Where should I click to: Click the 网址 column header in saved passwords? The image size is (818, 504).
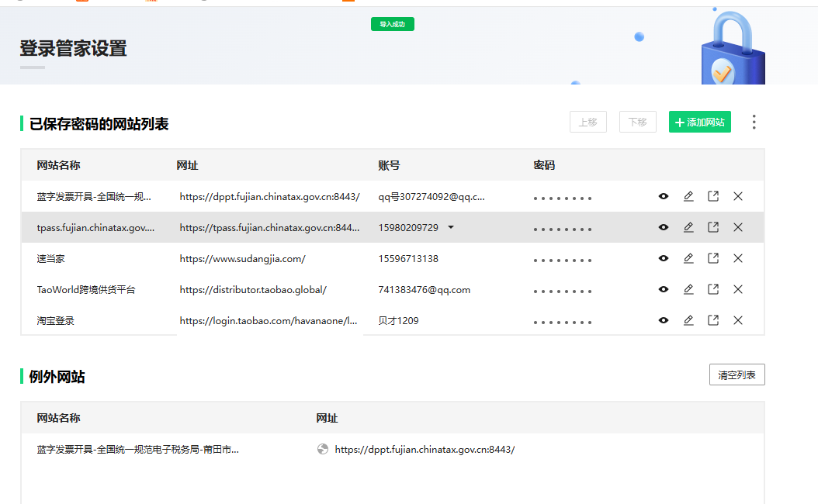187,165
